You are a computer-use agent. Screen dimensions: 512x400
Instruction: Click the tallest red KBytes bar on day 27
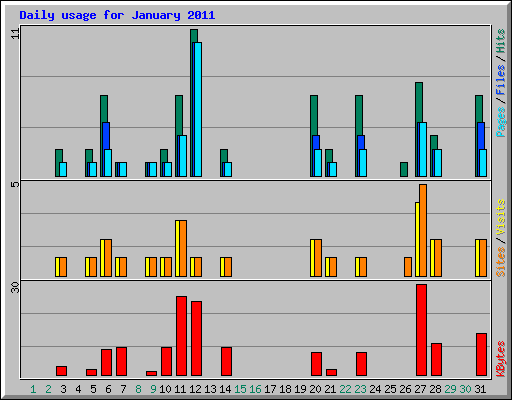(x=421, y=330)
